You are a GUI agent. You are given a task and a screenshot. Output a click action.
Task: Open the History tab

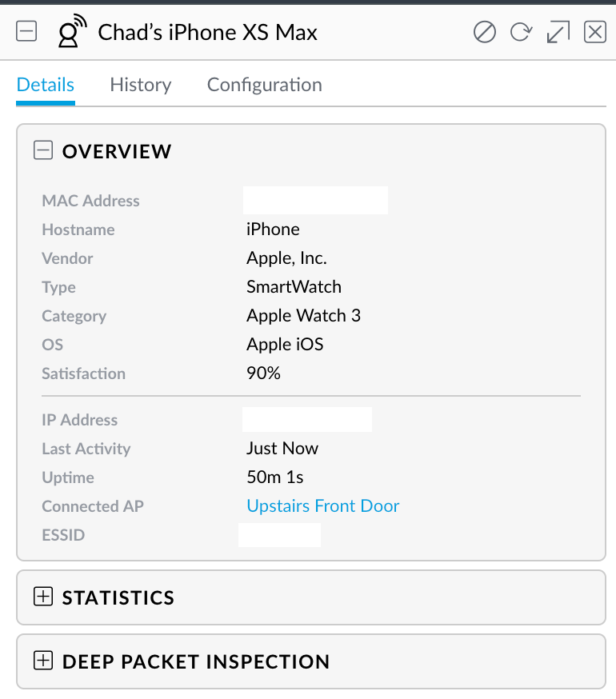141,85
